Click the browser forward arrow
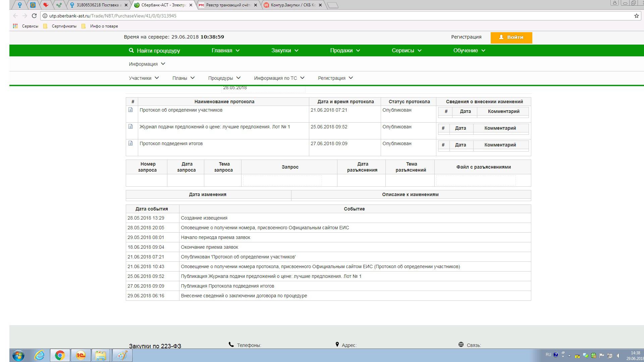Viewport: 644px width, 362px height. tap(24, 16)
